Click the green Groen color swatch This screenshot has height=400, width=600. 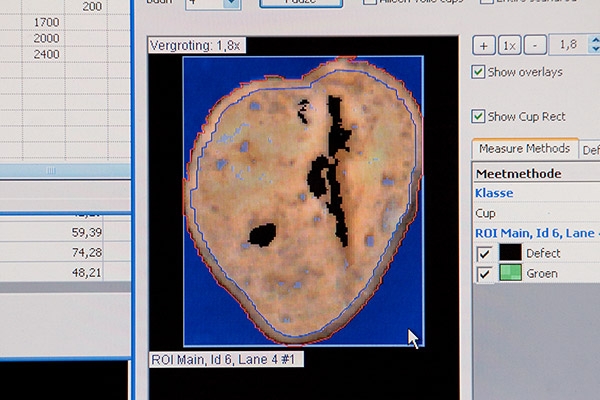click(x=511, y=274)
